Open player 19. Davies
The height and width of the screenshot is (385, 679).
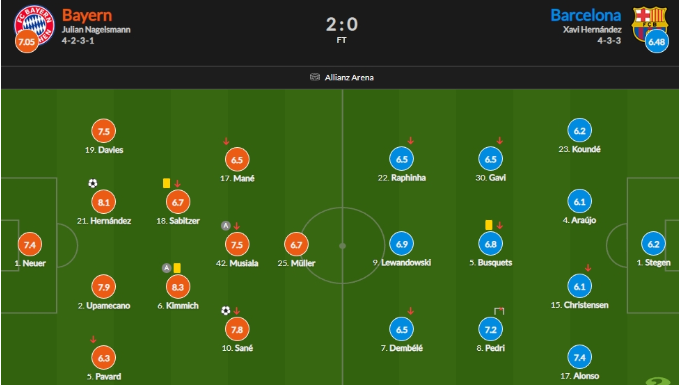click(104, 150)
